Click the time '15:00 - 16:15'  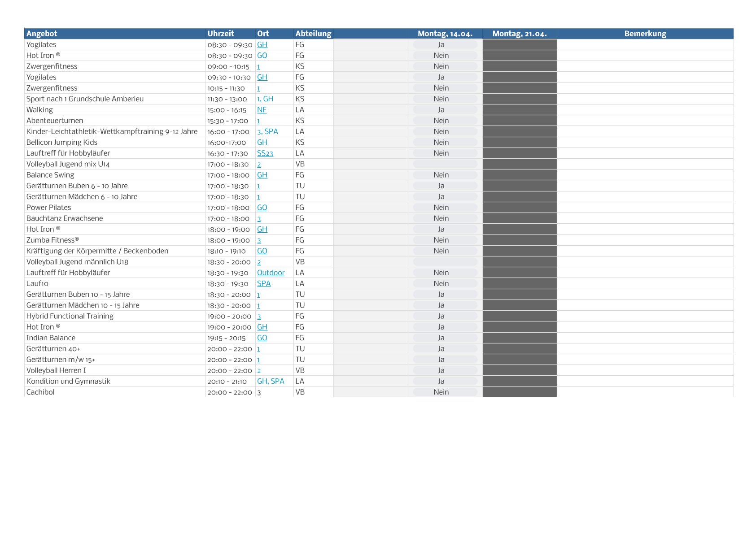tap(227, 110)
